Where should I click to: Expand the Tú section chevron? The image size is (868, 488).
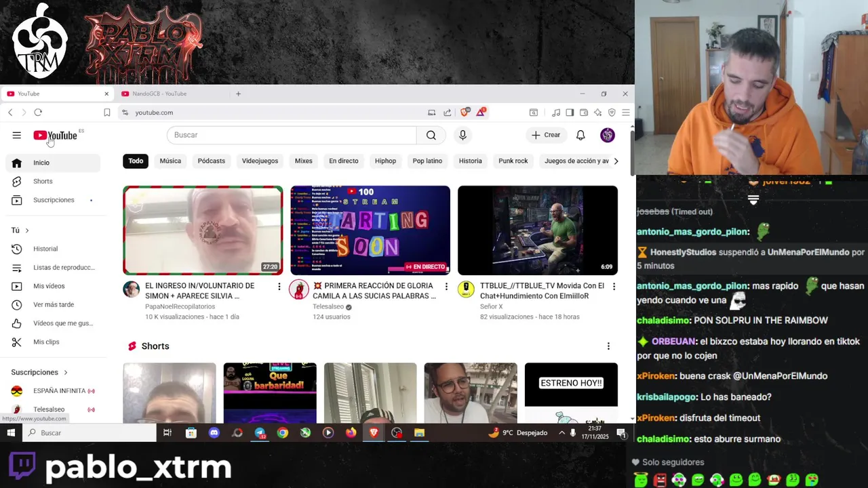tap(27, 230)
